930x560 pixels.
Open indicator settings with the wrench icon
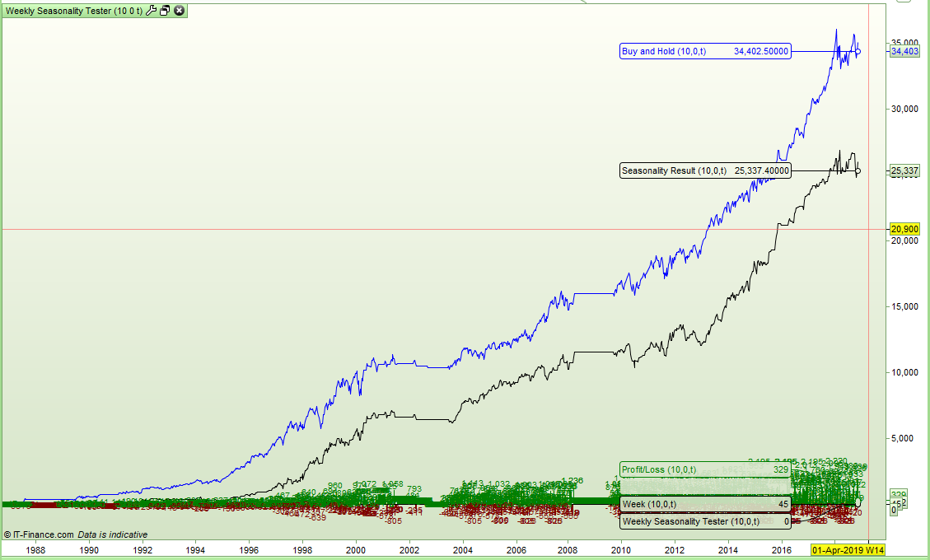152,12
